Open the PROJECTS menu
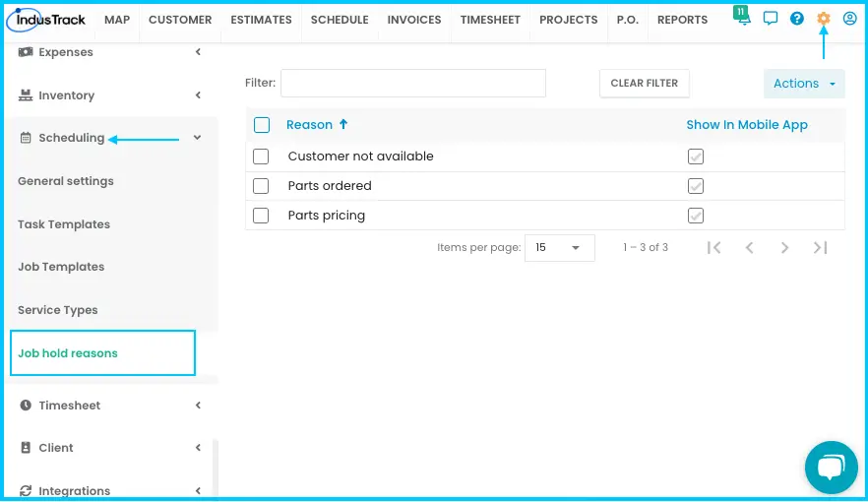868x502 pixels. [569, 20]
